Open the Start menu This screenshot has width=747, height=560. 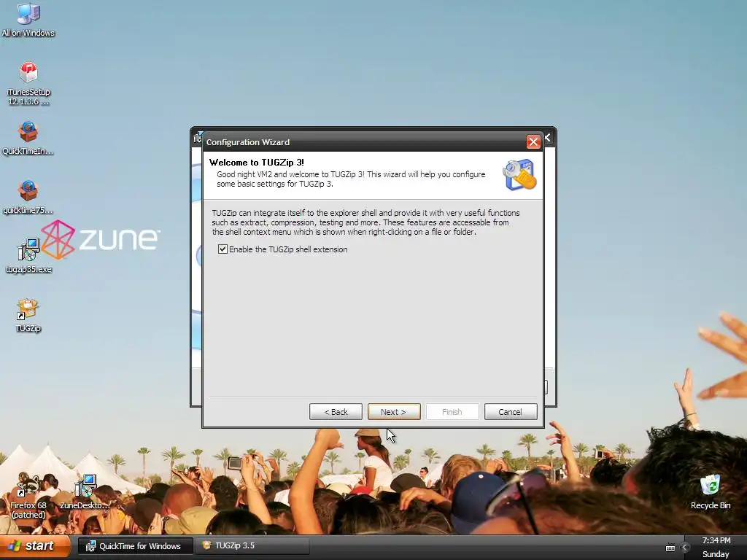coord(35,546)
